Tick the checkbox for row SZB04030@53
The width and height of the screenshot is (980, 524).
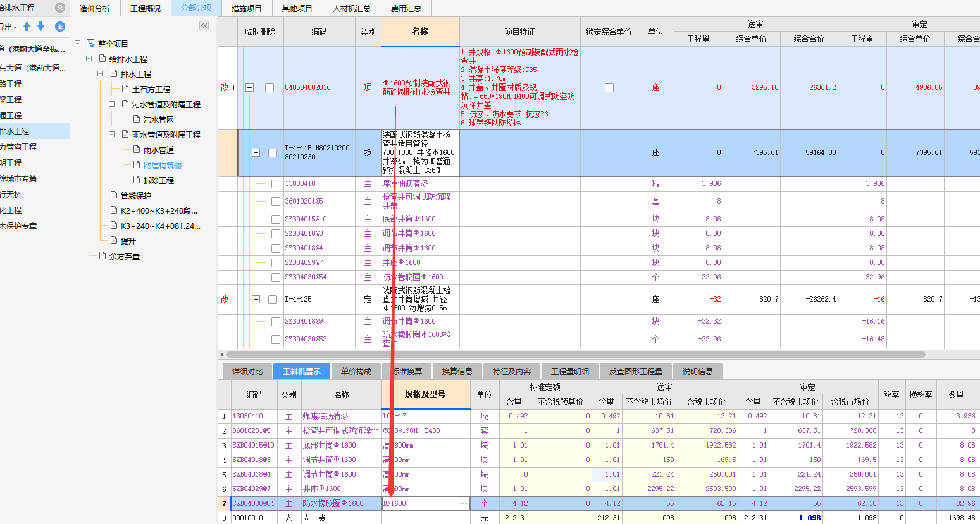point(276,339)
